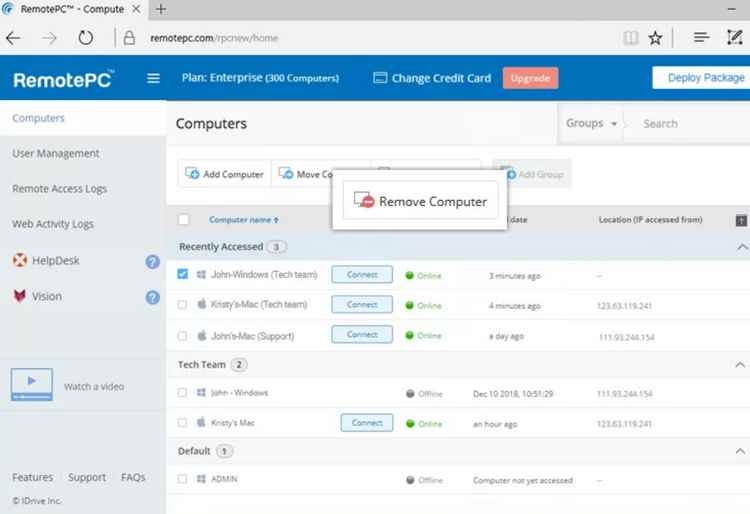The width and height of the screenshot is (750, 514).
Task: Connect to John's-Mac (Support)
Action: pos(362,334)
